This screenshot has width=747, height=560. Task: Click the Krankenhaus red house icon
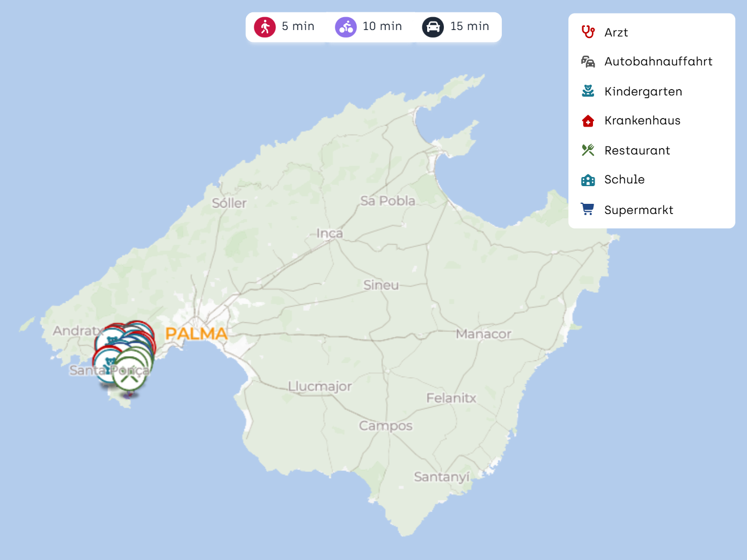588,121
